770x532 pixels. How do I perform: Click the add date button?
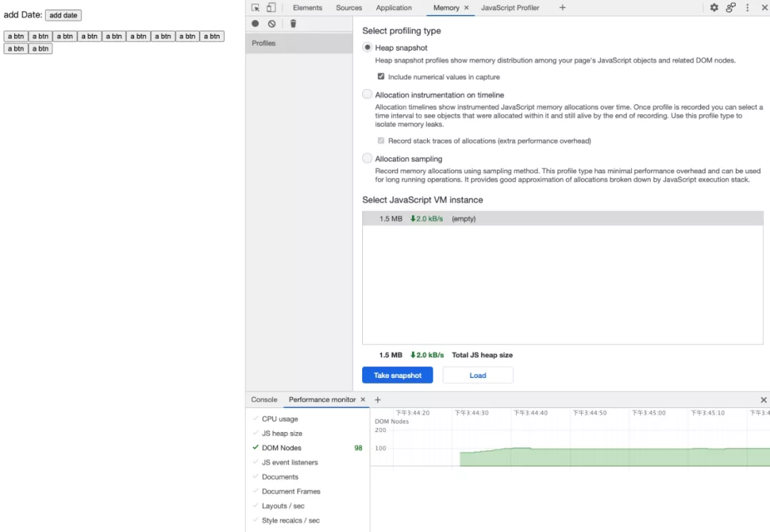63,15
